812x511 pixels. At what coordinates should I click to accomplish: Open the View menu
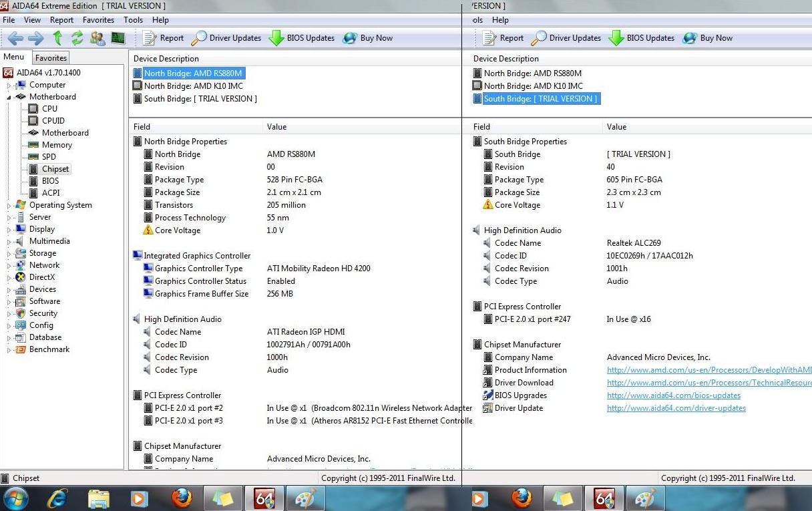pos(32,20)
